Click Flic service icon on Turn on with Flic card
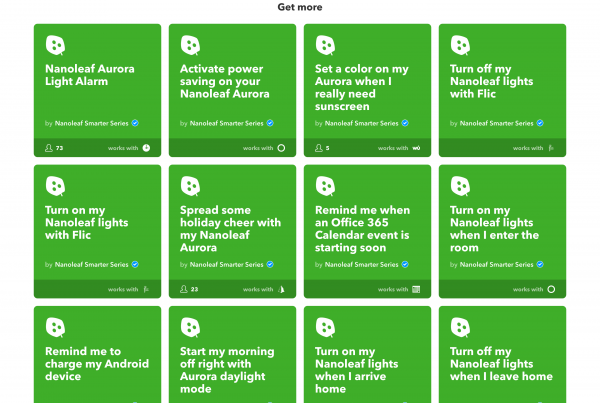 147,289
